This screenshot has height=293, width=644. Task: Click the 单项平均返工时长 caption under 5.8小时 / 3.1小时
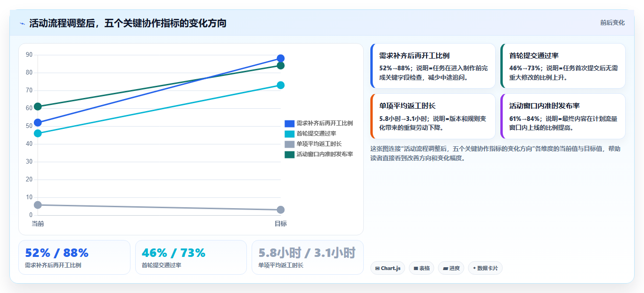coord(281,265)
